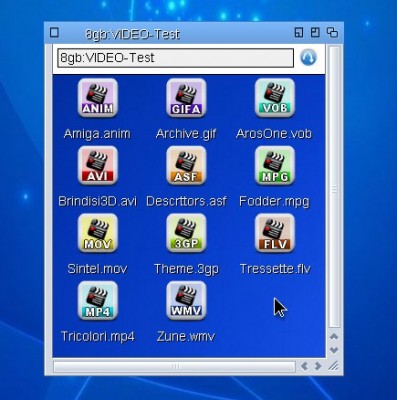Click the ArosOne.vob video icon

tap(275, 98)
